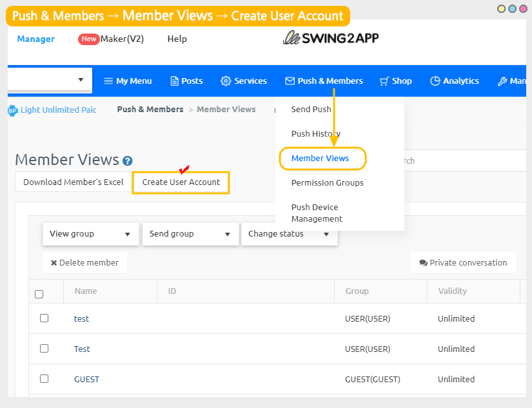Click the Create User Account button
This screenshot has height=408, width=532.
pos(181,182)
